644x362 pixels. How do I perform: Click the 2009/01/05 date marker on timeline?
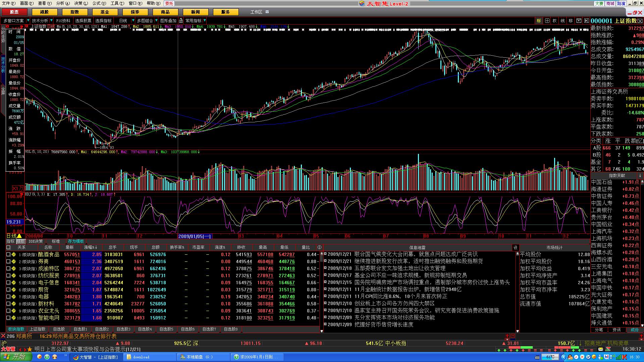click(195, 236)
